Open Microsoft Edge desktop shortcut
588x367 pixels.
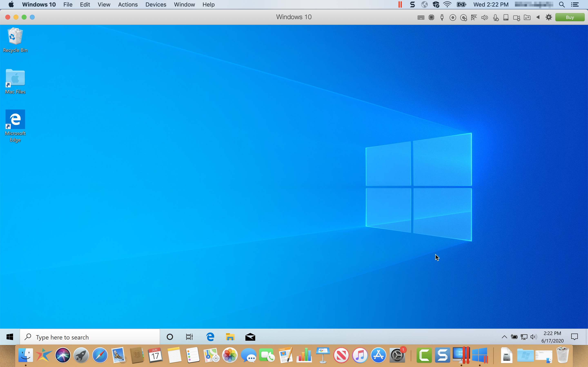(15, 126)
